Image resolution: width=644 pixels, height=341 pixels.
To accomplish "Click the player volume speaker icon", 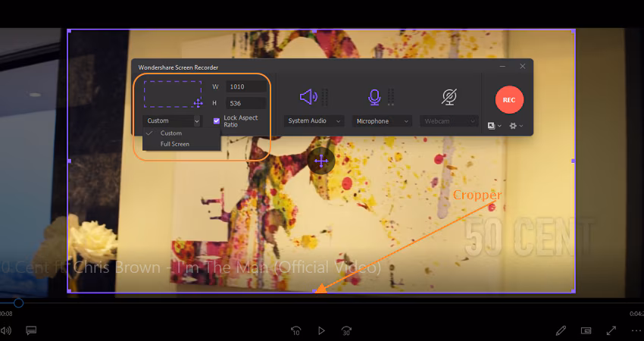I will tap(6, 330).
